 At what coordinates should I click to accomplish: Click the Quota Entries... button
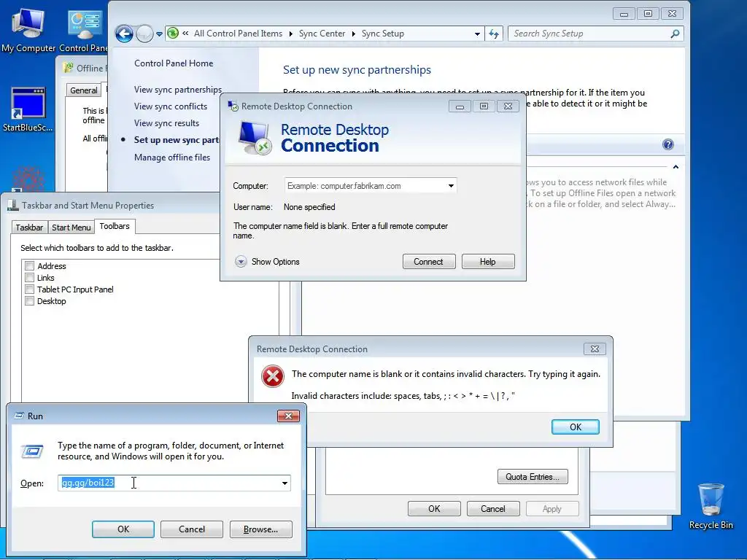pyautogui.click(x=533, y=477)
